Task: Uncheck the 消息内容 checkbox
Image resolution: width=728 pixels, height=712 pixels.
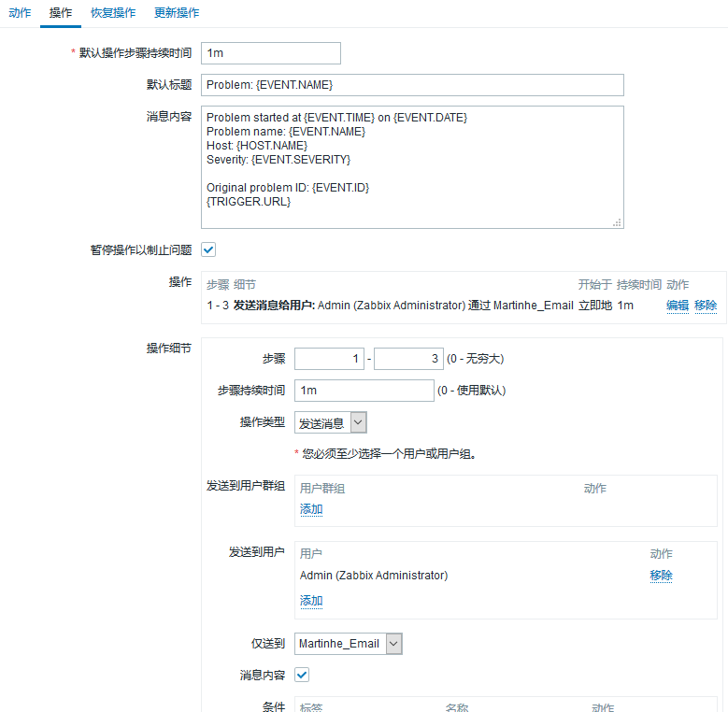Action: [302, 675]
